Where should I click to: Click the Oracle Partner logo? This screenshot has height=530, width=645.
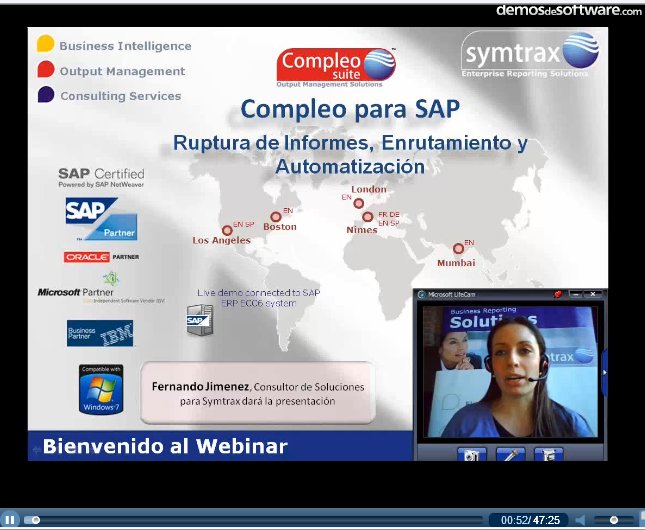pos(102,257)
